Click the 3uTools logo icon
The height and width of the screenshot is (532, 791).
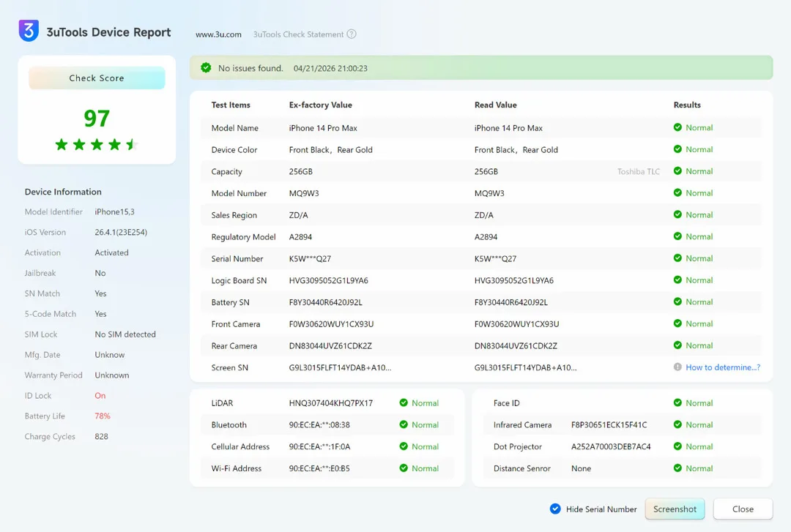point(29,31)
